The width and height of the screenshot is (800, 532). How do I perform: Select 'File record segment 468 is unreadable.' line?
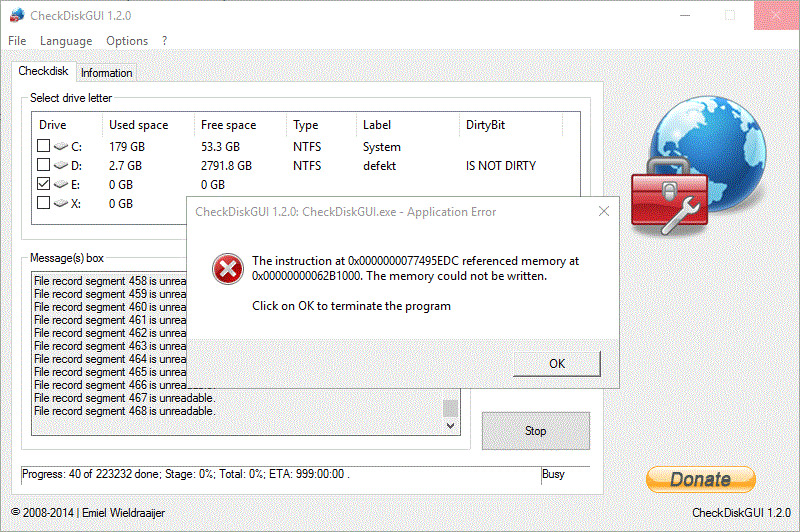[124, 411]
